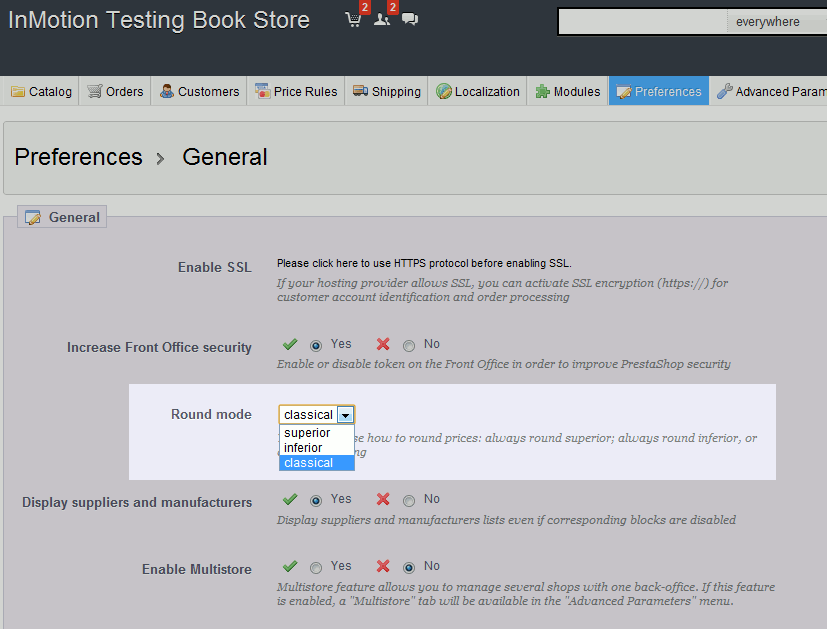Screen dimensions: 827x629
Task: Click the HTTPS protocol SSL link
Action: point(424,263)
